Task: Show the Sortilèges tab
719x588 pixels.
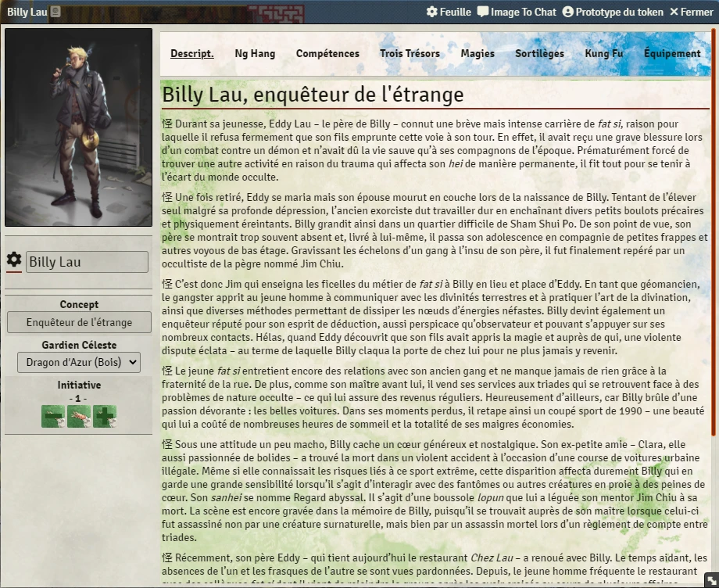Action: 539,54
